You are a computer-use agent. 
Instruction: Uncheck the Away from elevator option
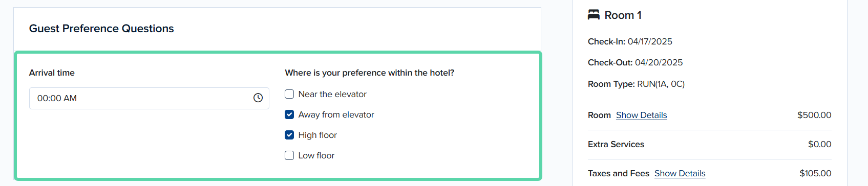pyautogui.click(x=289, y=114)
